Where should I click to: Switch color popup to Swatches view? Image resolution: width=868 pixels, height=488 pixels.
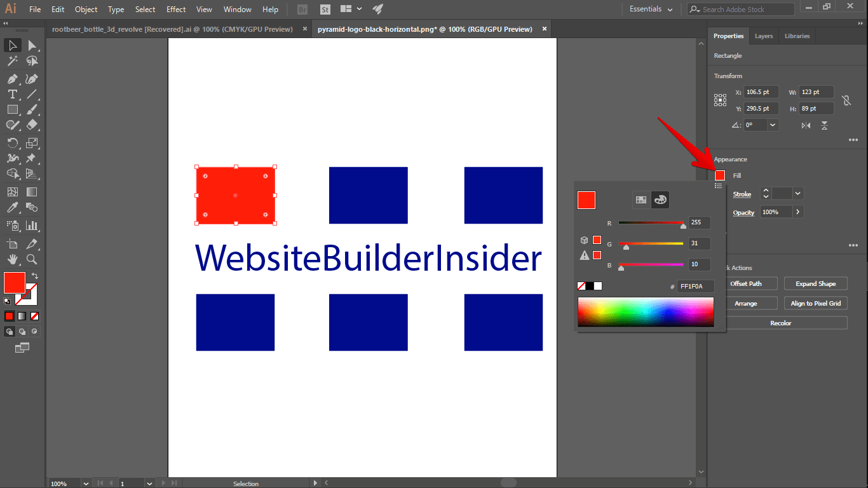tap(641, 200)
